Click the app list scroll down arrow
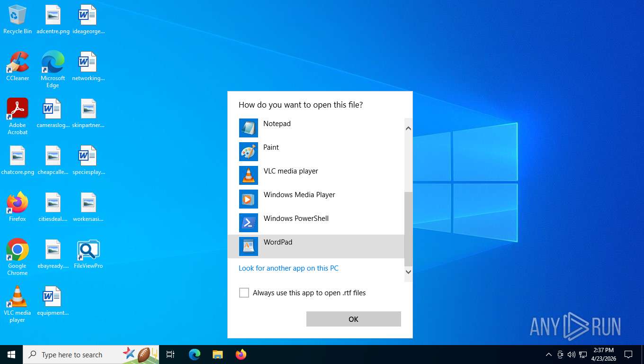 pos(409,272)
